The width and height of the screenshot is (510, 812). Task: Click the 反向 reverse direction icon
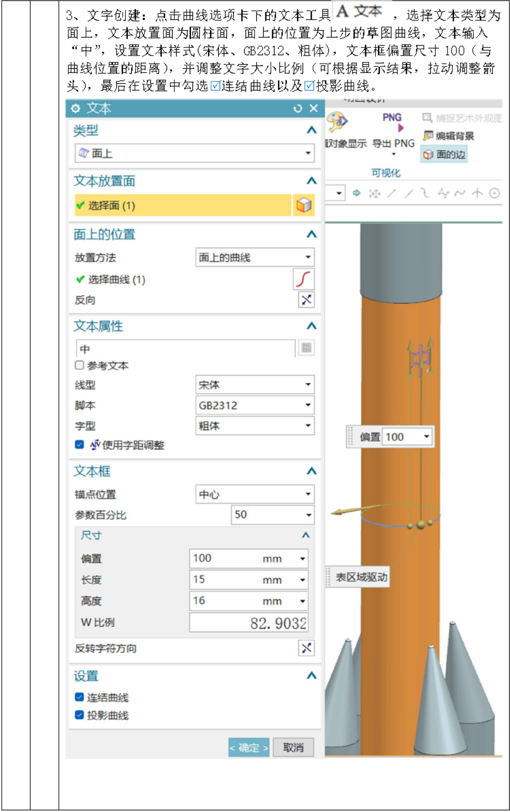click(307, 300)
